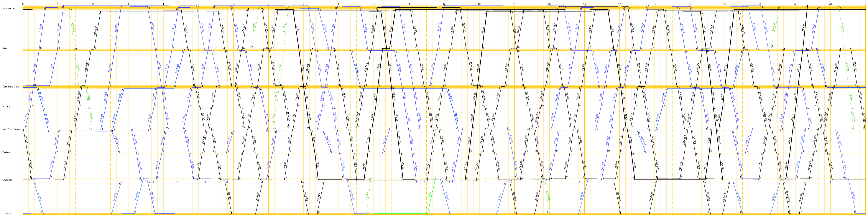Select R 201 train label between Výpravčice and Svor
The height and width of the screenshot is (217, 868).
pyautogui.click(x=297, y=28)
